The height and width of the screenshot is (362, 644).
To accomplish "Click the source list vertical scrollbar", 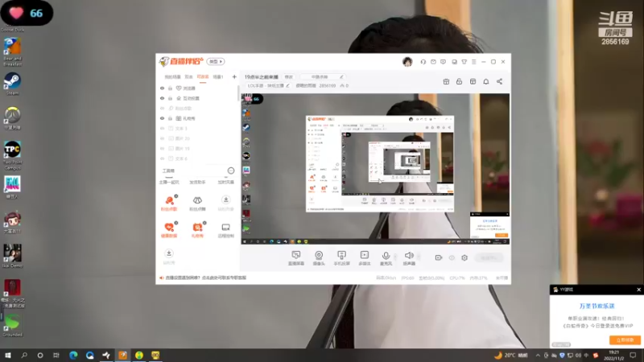I will coord(237,93).
